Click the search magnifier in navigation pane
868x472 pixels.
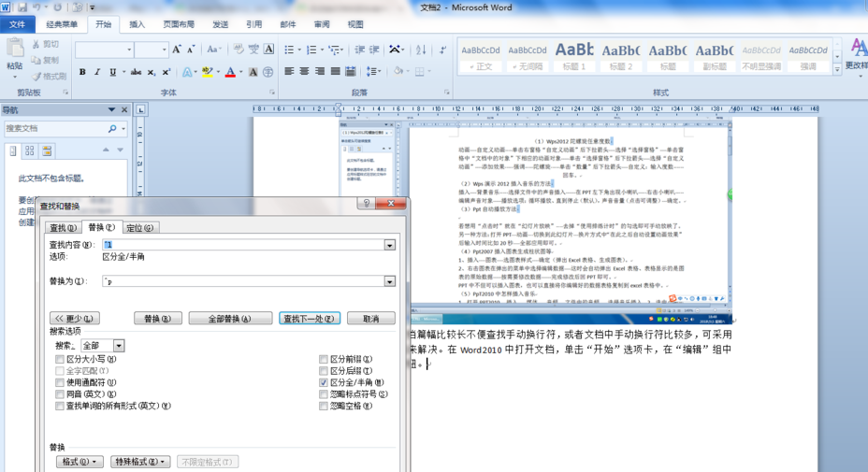coord(112,128)
